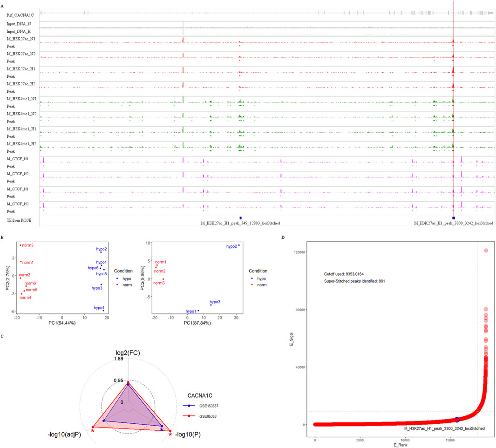Click the red asterisk near -log10(adjP)
The width and height of the screenshot is (496, 448).
click(x=93, y=431)
